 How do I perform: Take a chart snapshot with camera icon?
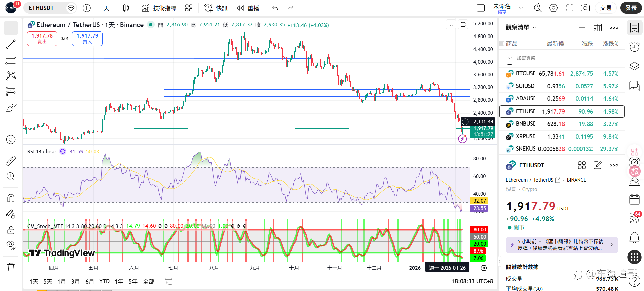point(585,8)
